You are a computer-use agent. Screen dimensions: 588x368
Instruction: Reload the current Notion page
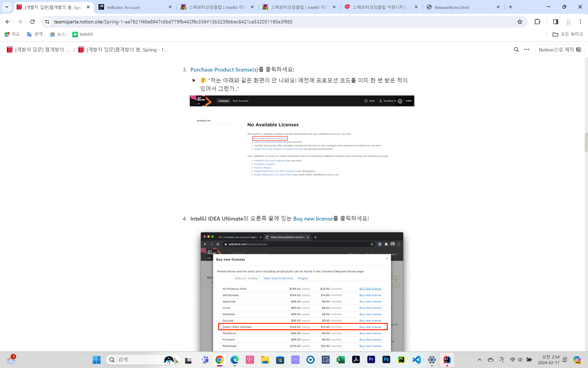tap(32, 22)
